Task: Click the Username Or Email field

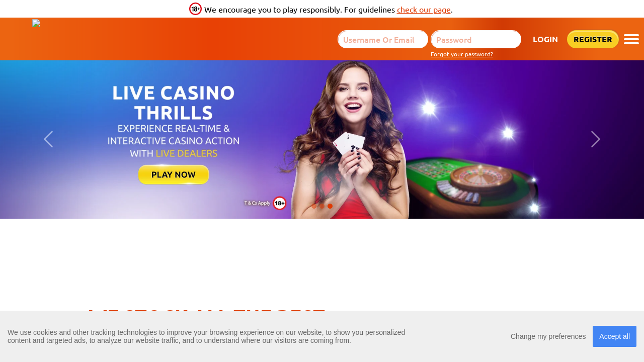Action: [383, 39]
